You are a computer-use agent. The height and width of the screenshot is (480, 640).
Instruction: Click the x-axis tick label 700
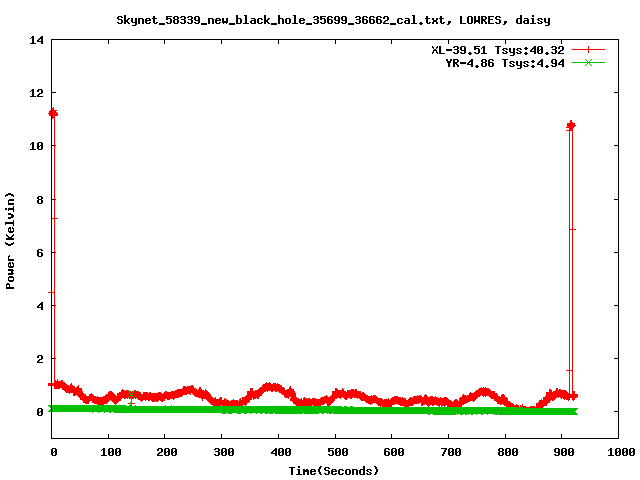[x=451, y=452]
